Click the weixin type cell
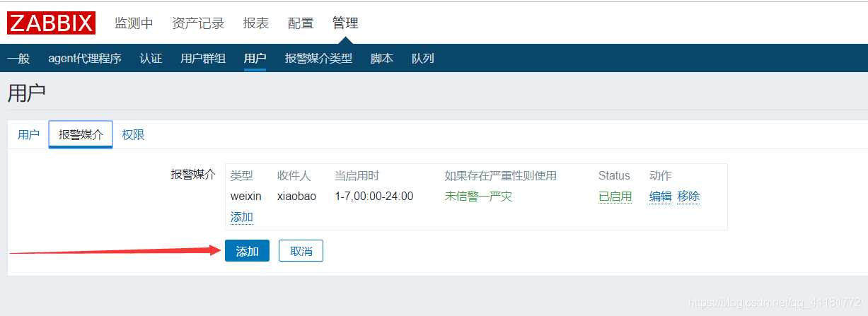This screenshot has width=868, height=316. click(246, 197)
